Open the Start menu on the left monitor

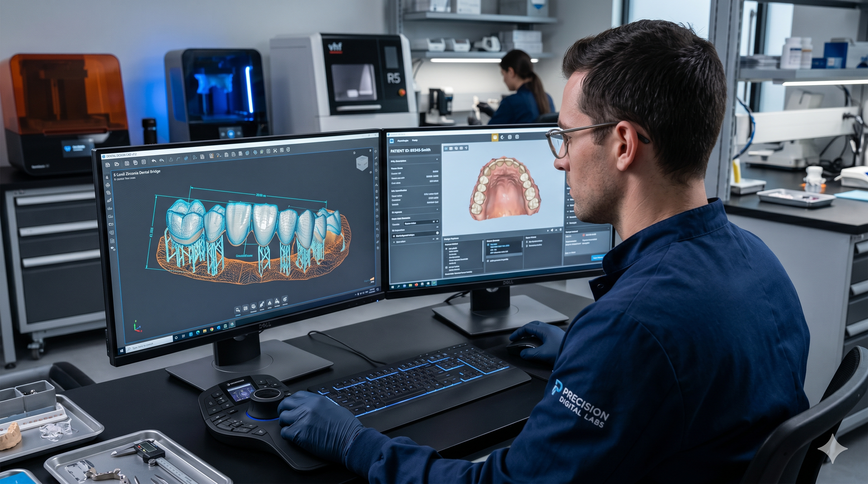click(x=121, y=351)
